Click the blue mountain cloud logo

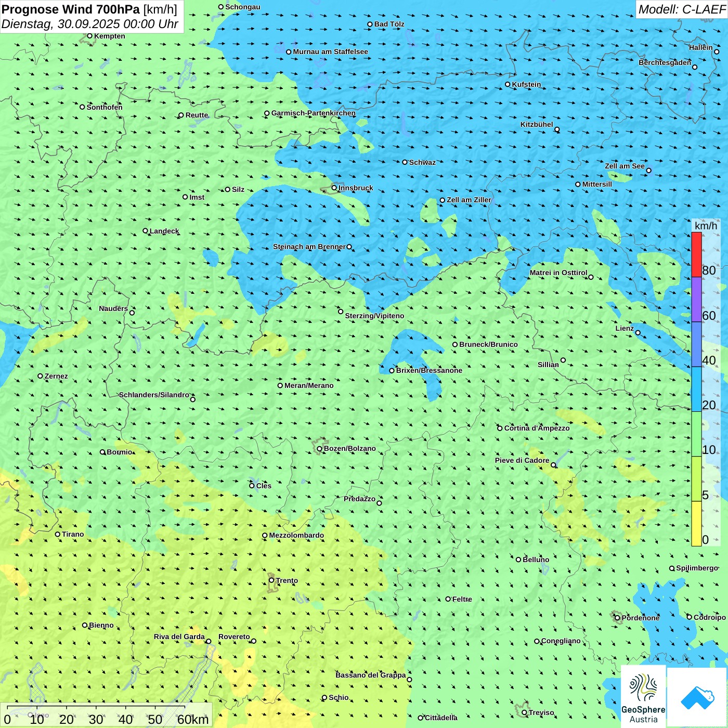pyautogui.click(x=697, y=697)
